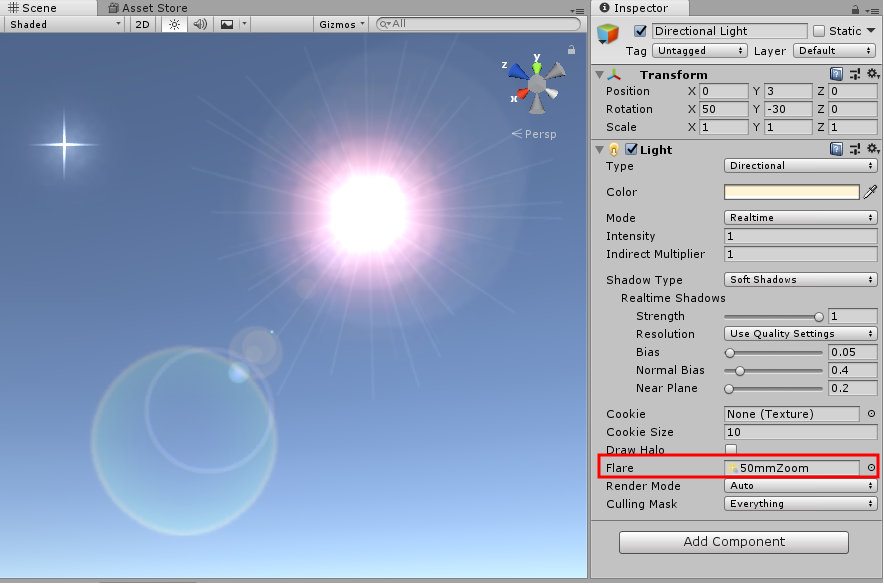Click the red X axis gizmo cone
The height and width of the screenshot is (584, 884).
[523, 93]
